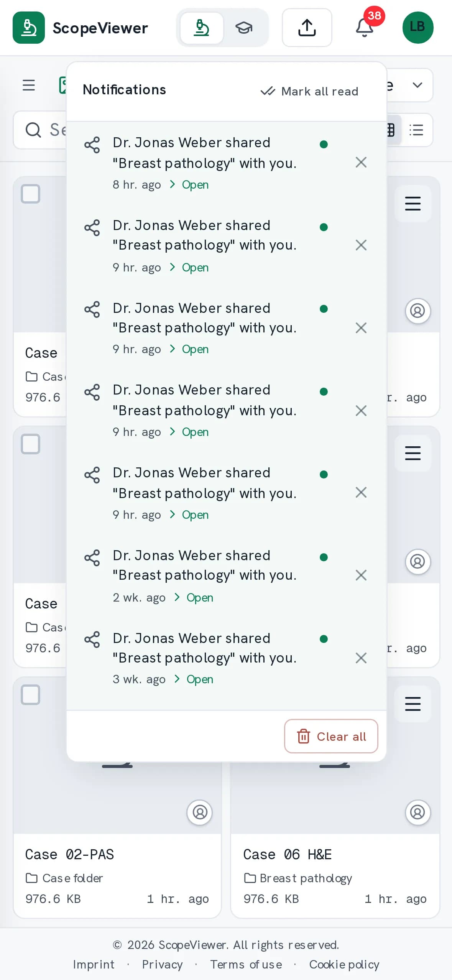Dismiss the 3 wk. ago notification
452x980 pixels.
(x=361, y=658)
